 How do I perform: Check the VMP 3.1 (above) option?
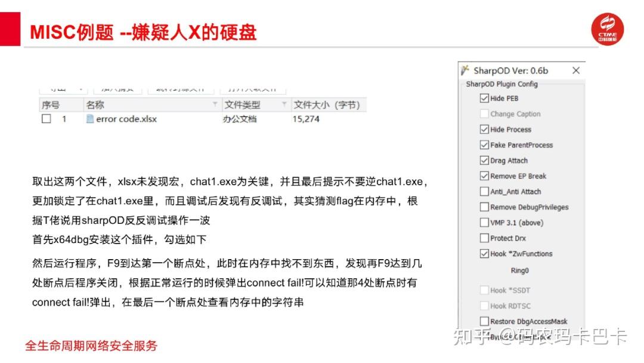click(484, 223)
